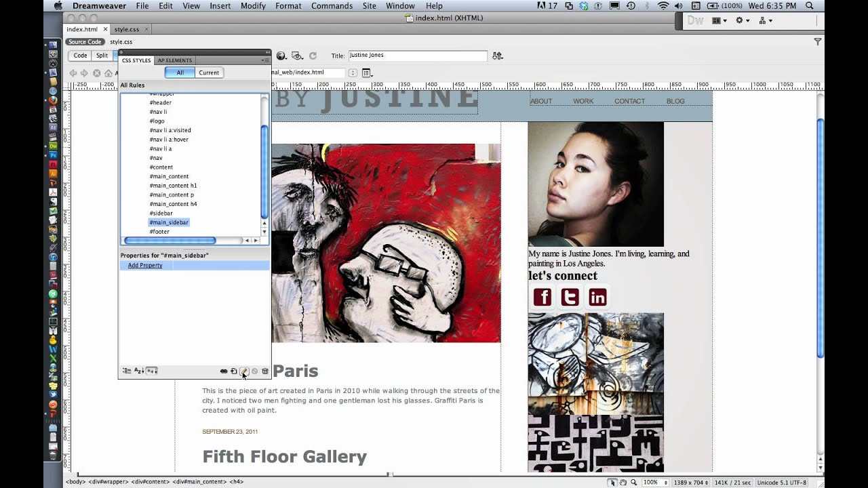Open Spotlight search in the menu bar
This screenshot has width=868, height=488.
(x=810, y=6)
